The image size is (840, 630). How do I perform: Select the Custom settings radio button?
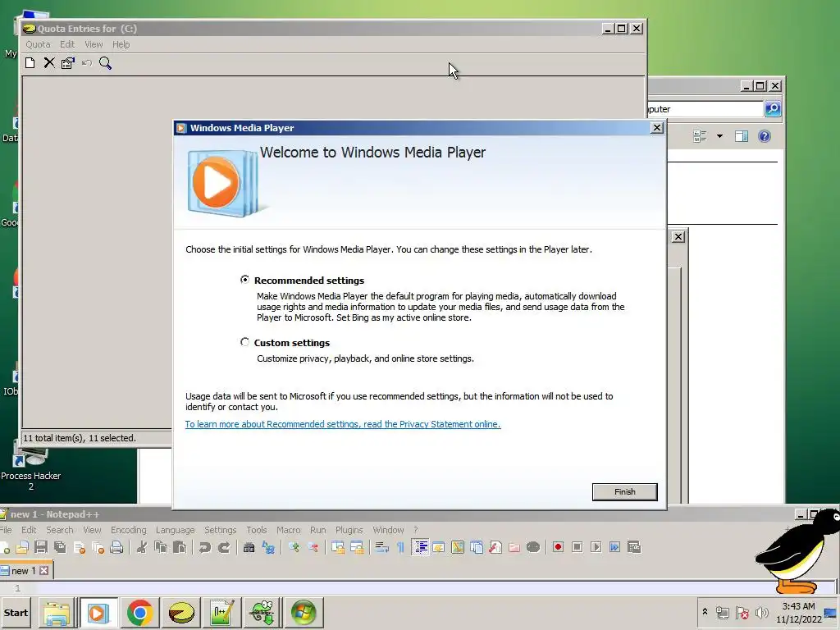point(244,342)
